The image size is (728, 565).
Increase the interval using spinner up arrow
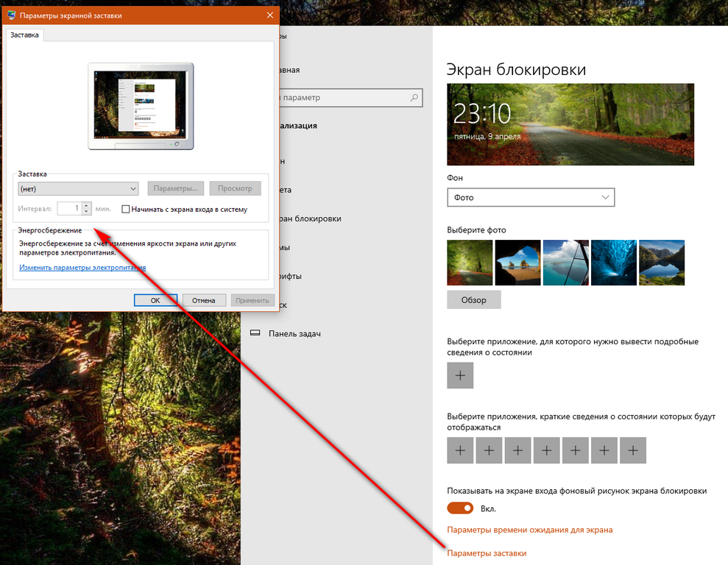point(87,205)
